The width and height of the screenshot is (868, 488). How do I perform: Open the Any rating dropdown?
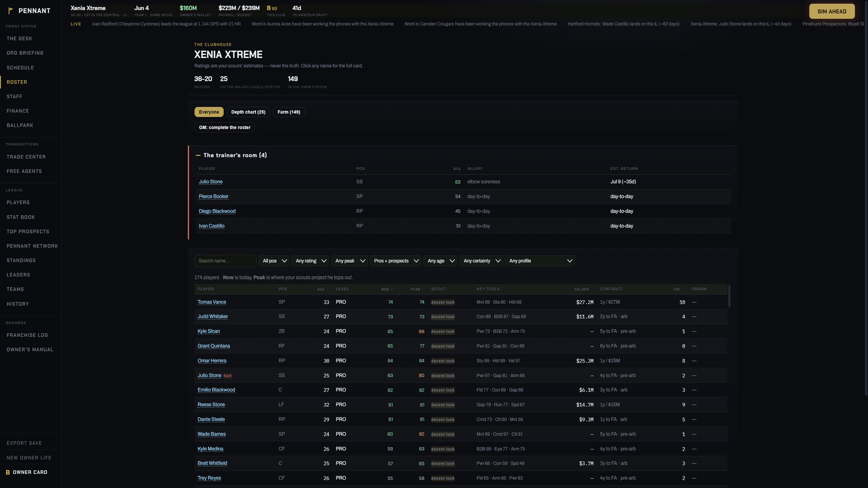[310, 261]
